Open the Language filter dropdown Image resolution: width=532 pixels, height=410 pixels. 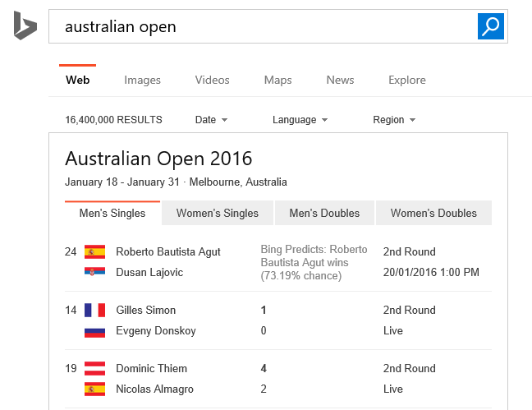coord(300,120)
